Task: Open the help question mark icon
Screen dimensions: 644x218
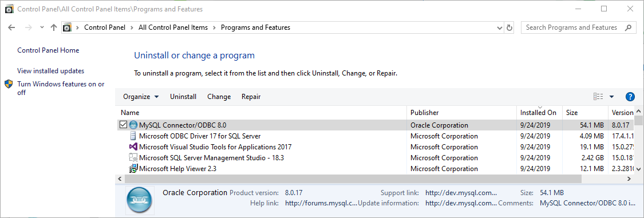Action: coord(630,97)
